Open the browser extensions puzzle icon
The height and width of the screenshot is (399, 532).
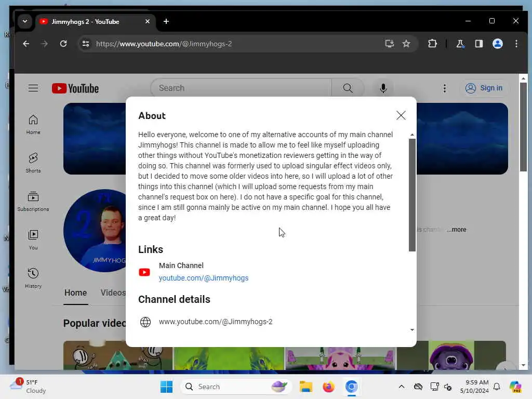(432, 44)
